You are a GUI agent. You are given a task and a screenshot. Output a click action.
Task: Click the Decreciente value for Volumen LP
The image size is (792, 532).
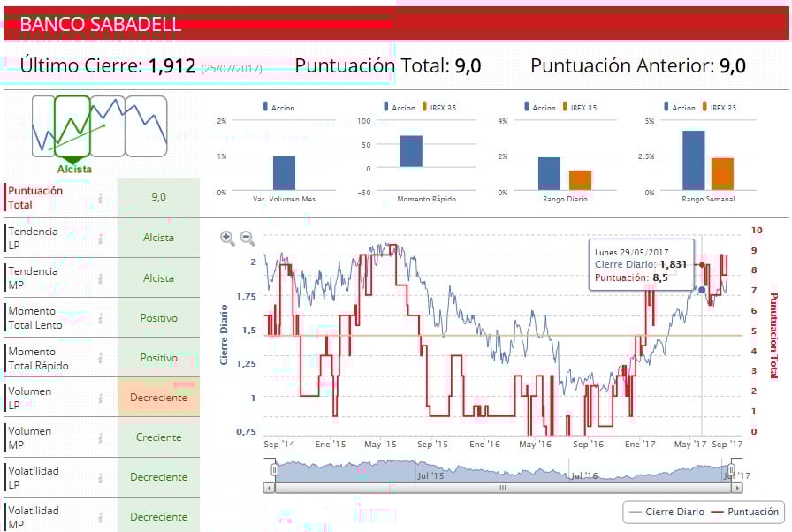(158, 398)
